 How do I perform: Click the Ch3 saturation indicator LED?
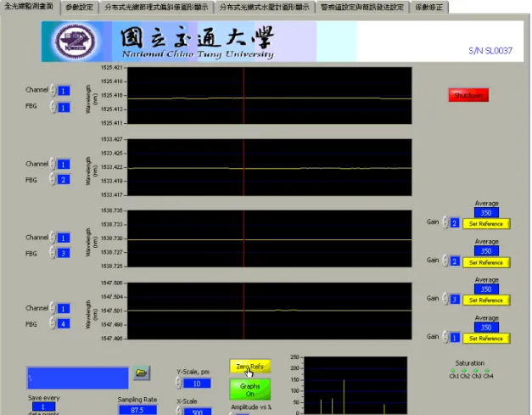tap(476, 371)
